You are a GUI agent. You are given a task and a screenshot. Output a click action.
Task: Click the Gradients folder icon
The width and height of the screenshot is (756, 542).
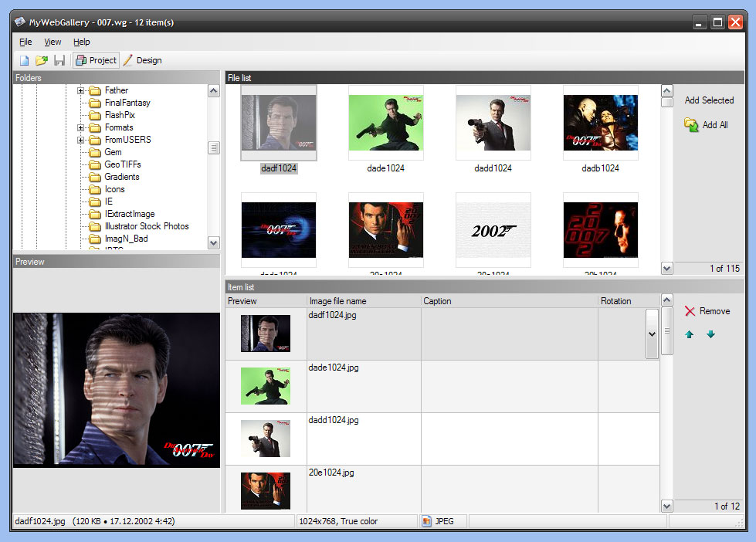click(x=95, y=177)
